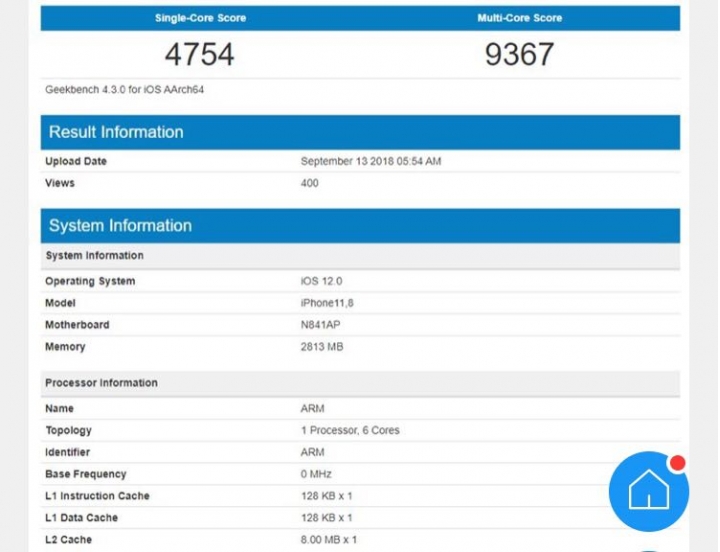Click the L1 Instruction Cache label
Screen dimensions: 720x552
click(x=97, y=496)
